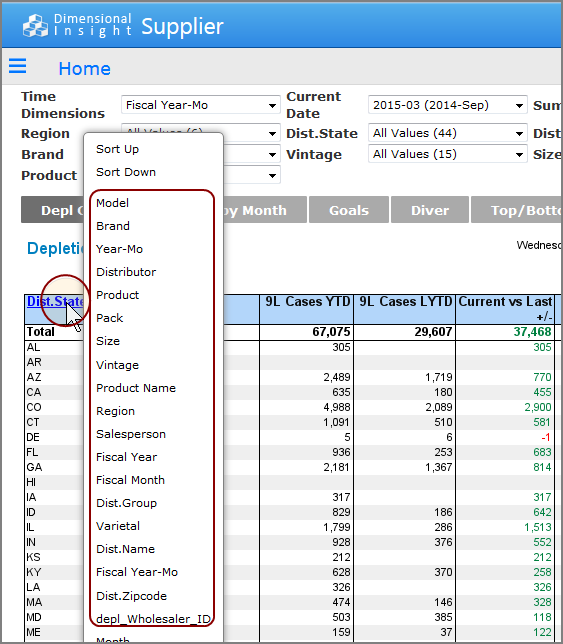Image resolution: width=563 pixels, height=644 pixels.
Task: Expand the Time Dimensions Fiscal Year-Mo dropdown
Action: [201, 105]
